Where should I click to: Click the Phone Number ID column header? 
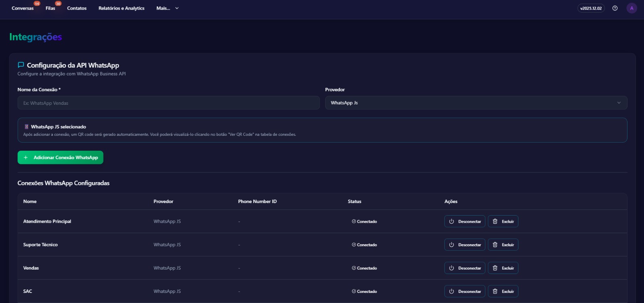pos(257,201)
